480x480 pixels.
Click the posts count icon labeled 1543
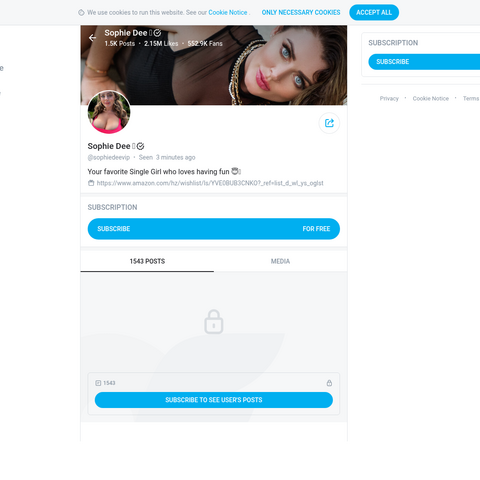[x=98, y=383]
